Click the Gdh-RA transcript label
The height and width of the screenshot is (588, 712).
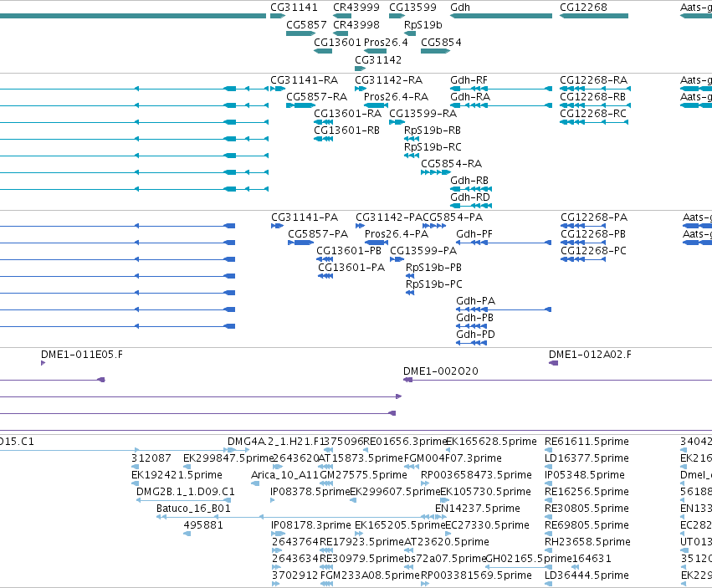[470, 97]
